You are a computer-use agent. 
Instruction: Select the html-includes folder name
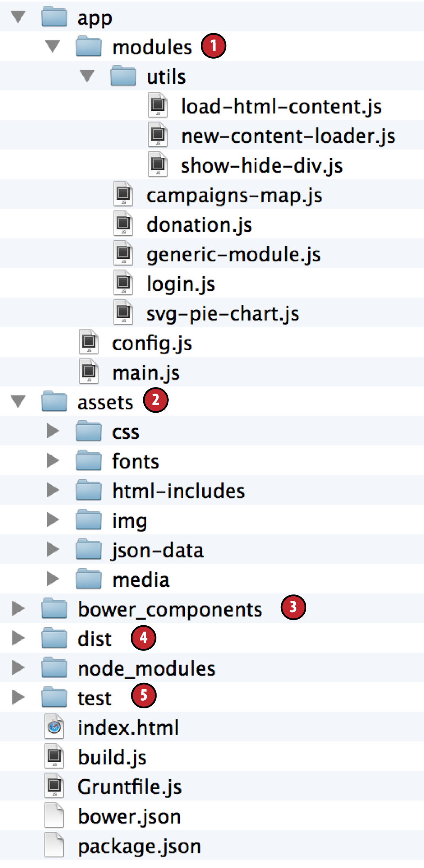point(178,491)
